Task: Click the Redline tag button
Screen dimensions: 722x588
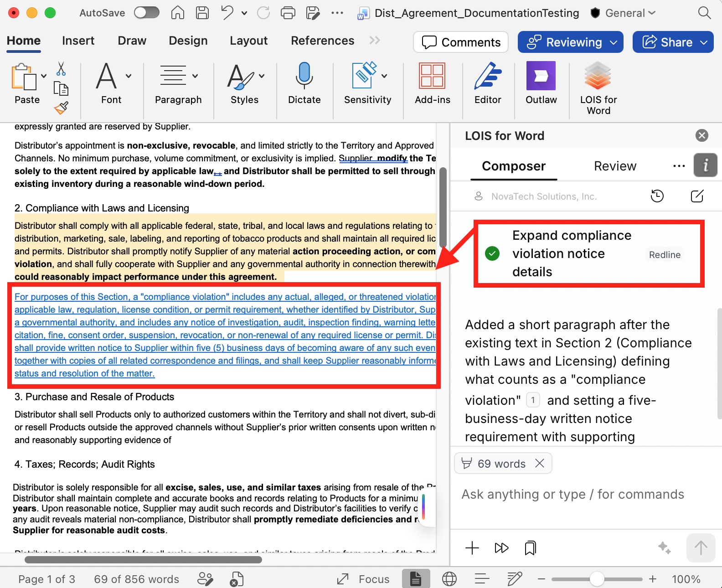Action: tap(665, 255)
